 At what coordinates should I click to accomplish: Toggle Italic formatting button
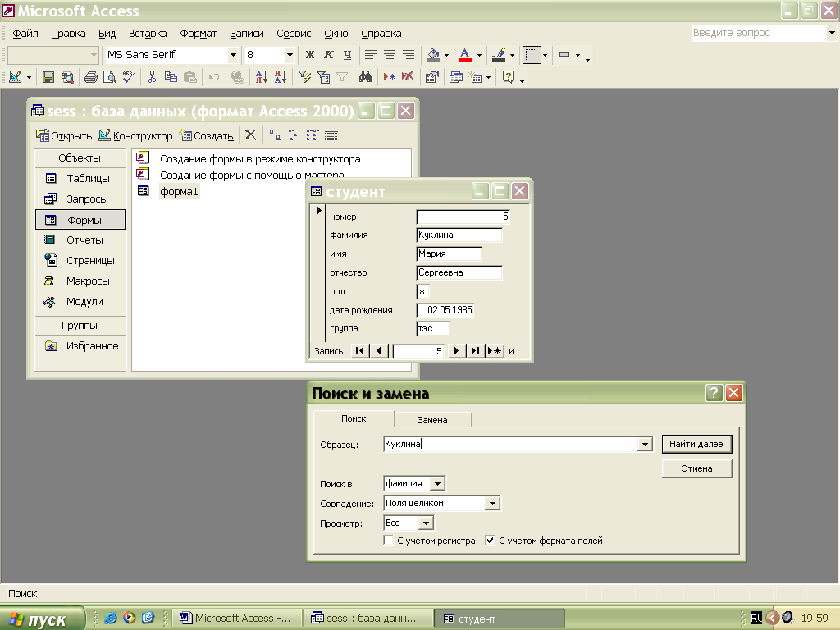pyautogui.click(x=328, y=55)
